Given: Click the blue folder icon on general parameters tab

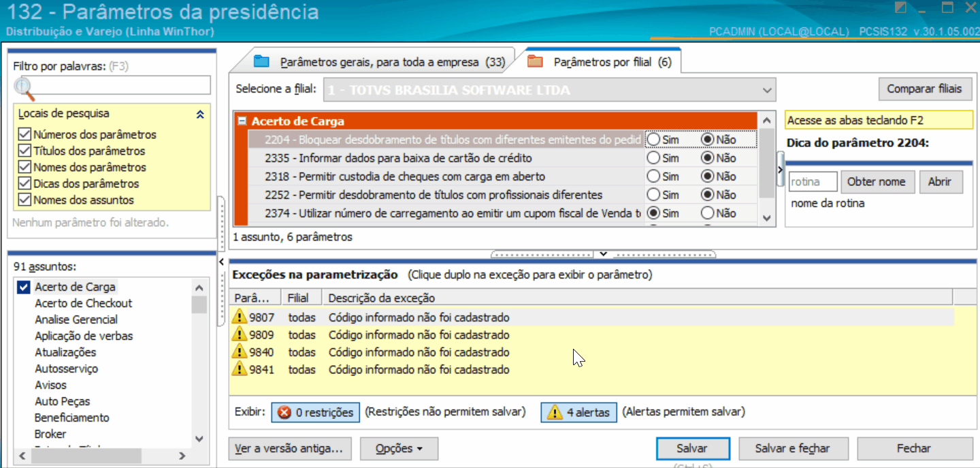Looking at the screenshot, I should 262,62.
